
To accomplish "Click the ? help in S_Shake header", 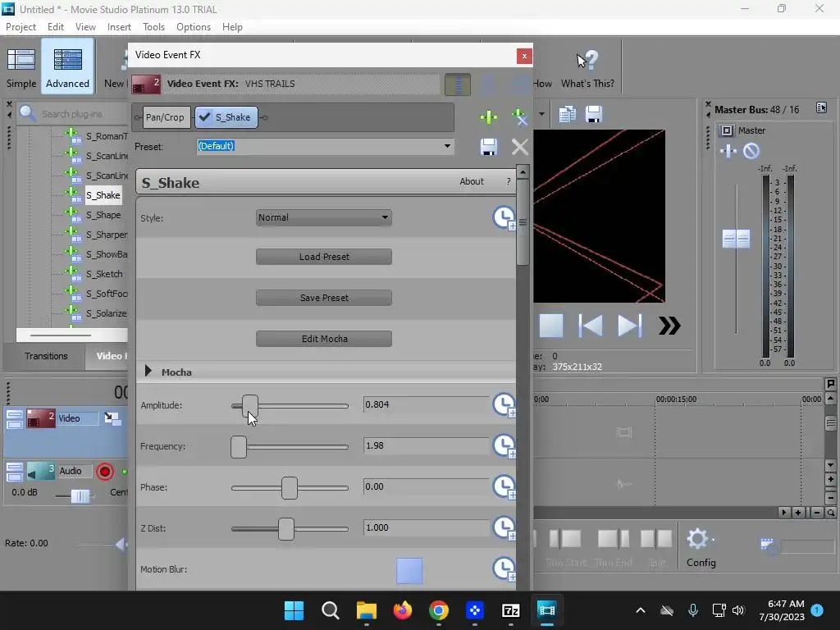I will pos(509,181).
